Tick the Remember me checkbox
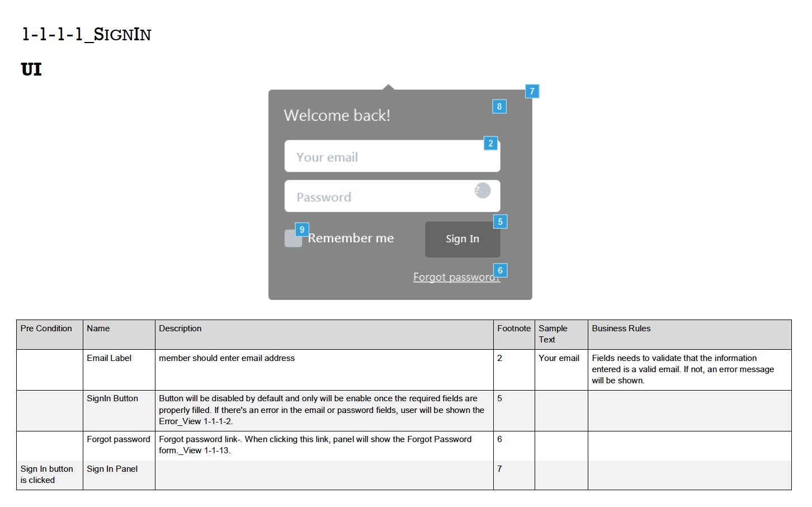 click(x=293, y=238)
